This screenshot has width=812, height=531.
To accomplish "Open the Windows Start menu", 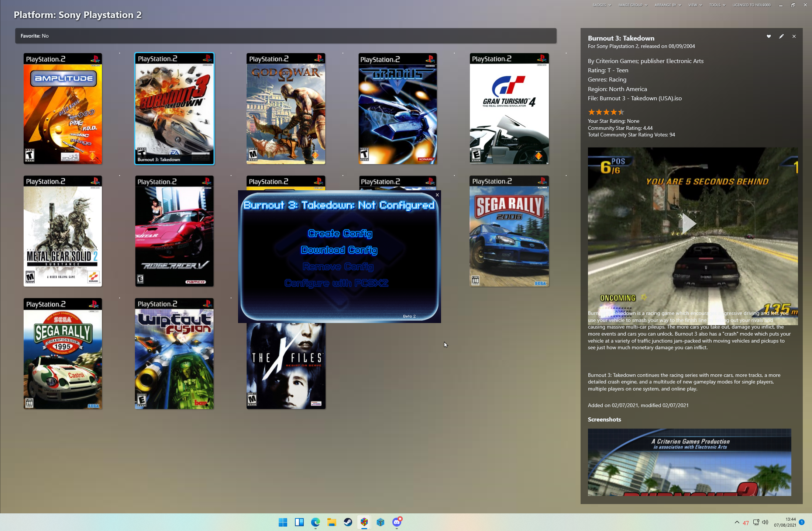I will (283, 522).
